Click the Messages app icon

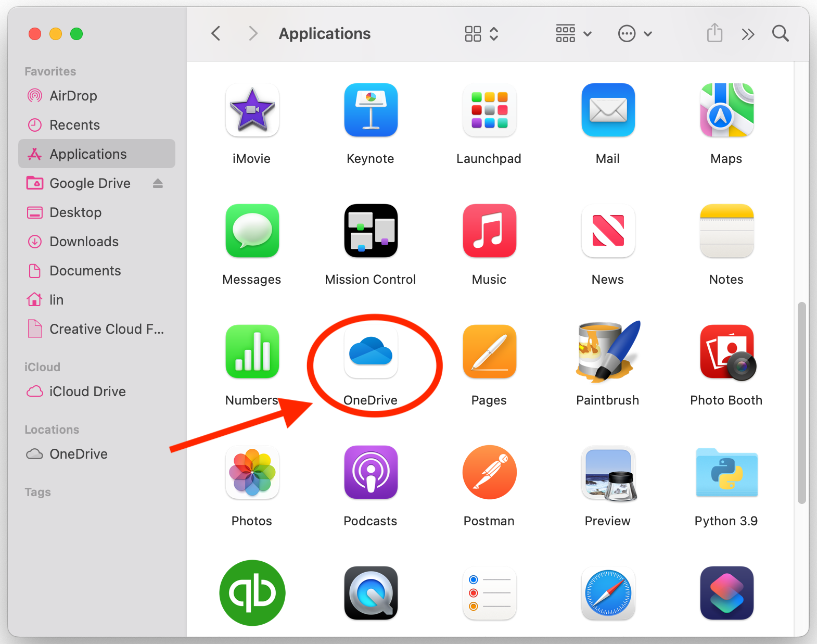tap(252, 231)
